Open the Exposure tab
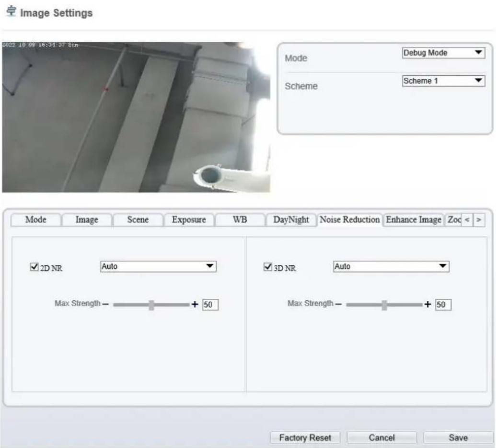This screenshot has width=496, height=448. pos(189,220)
